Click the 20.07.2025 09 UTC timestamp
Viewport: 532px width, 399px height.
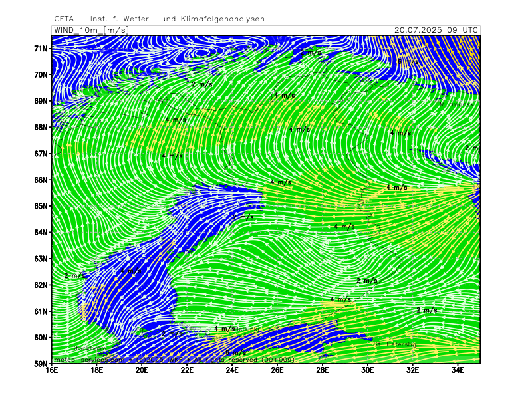(436, 30)
